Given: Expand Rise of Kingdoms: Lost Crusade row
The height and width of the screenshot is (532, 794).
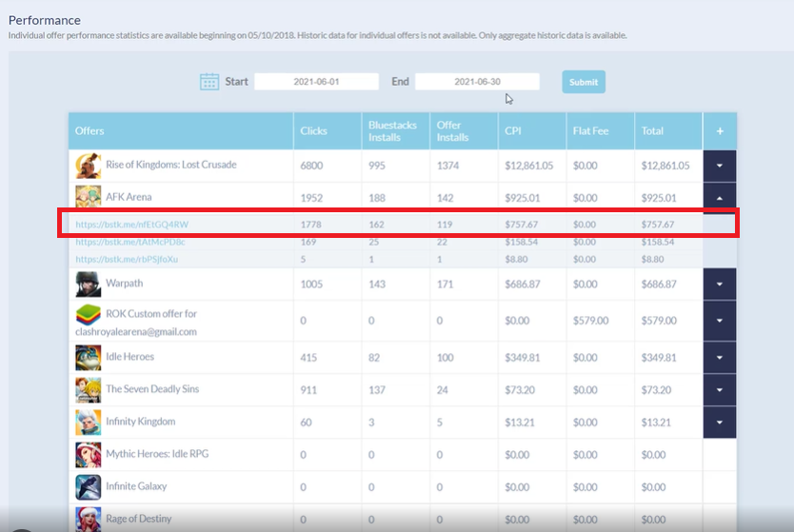Looking at the screenshot, I should click(x=720, y=166).
